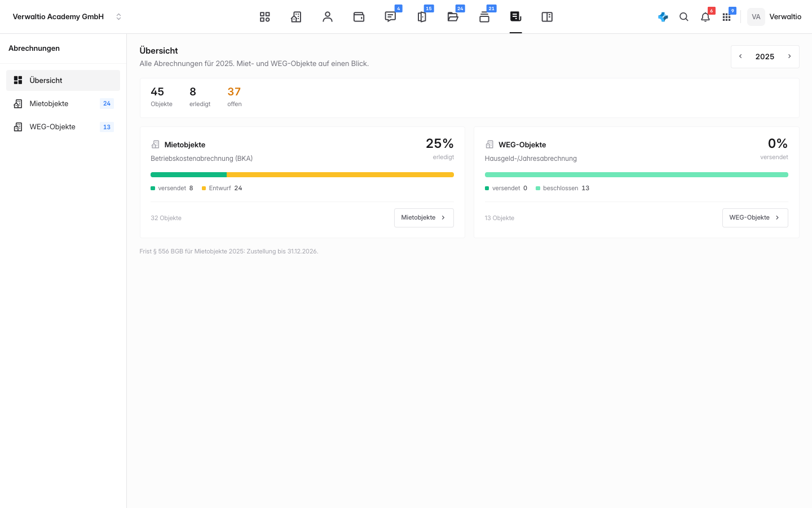The image size is (812, 508).
Task: Go to next year after 2025
Action: 789,56
